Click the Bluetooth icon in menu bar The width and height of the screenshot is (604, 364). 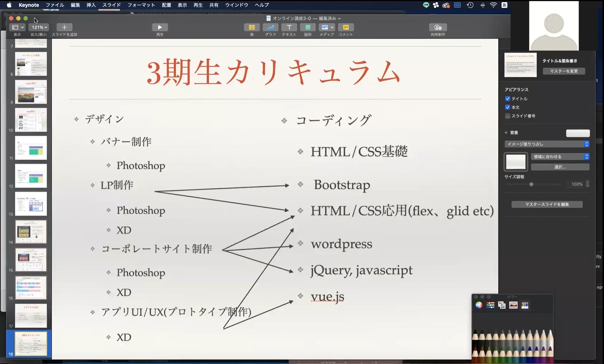(x=482, y=5)
